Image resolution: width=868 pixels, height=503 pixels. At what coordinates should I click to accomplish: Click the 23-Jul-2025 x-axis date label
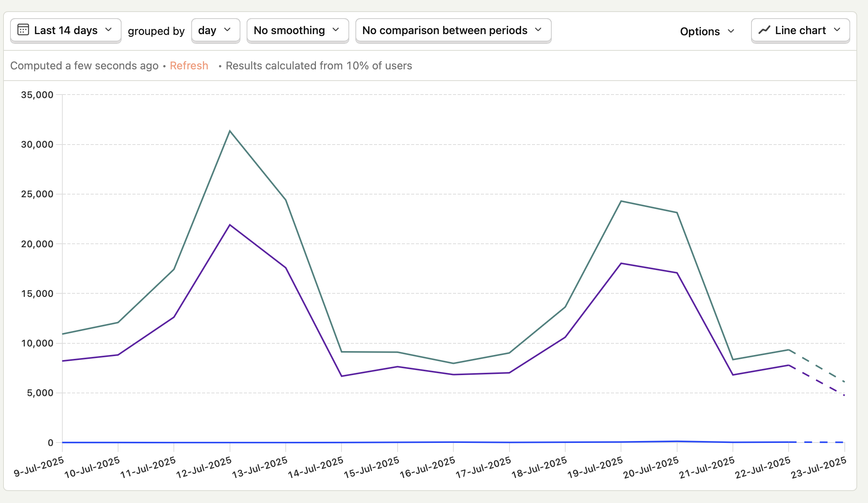[818, 467]
